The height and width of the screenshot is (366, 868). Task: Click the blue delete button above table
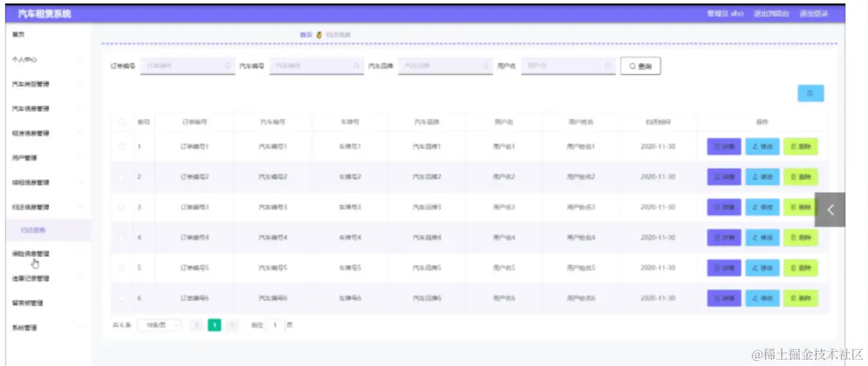click(811, 93)
